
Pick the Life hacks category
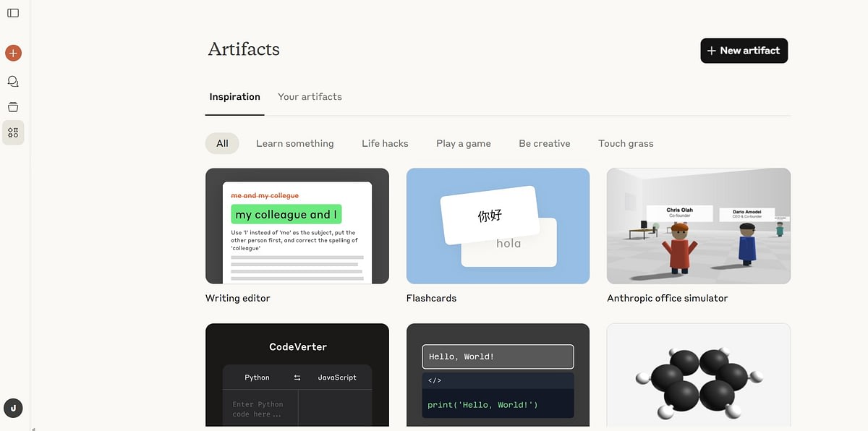384,143
